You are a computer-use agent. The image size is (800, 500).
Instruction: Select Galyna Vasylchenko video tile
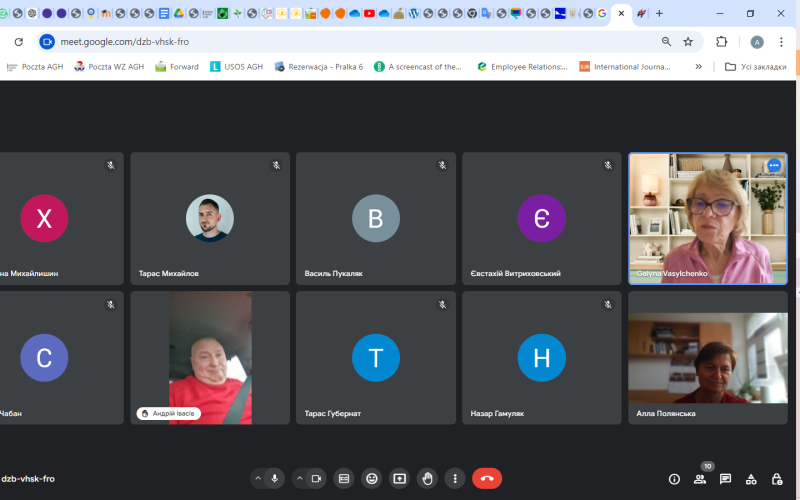[x=708, y=218]
